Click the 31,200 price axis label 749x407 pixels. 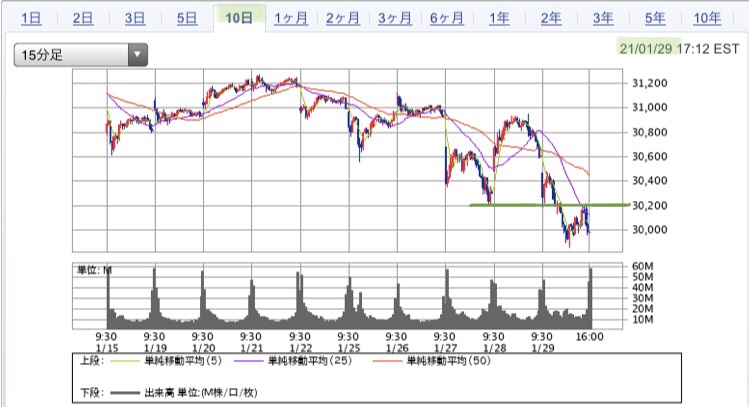(x=649, y=83)
